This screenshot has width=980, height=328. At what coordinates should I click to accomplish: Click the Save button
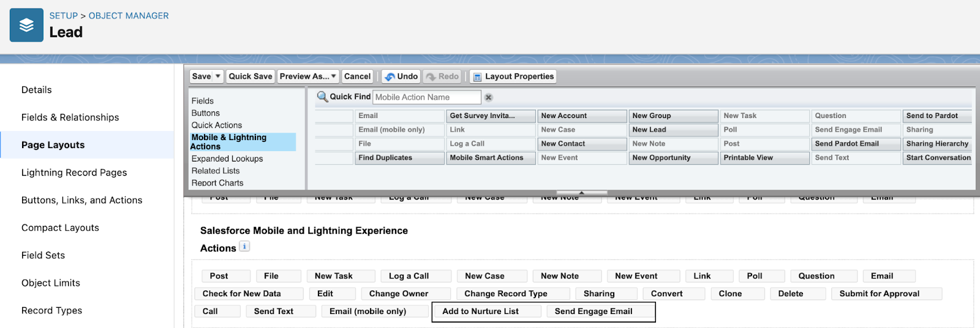pos(202,76)
